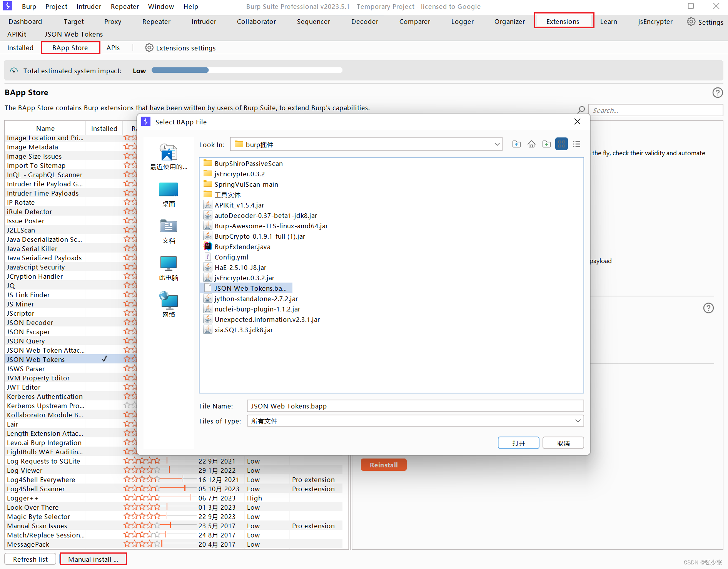This screenshot has width=728, height=569.
Task: Select Burp-Awesome-TLS-linux-amd64.jar file
Action: pos(266,226)
